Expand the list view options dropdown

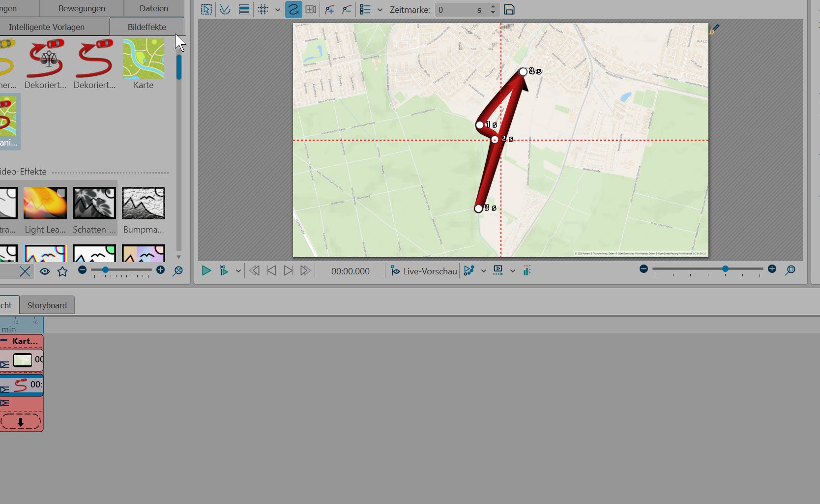[x=380, y=10]
